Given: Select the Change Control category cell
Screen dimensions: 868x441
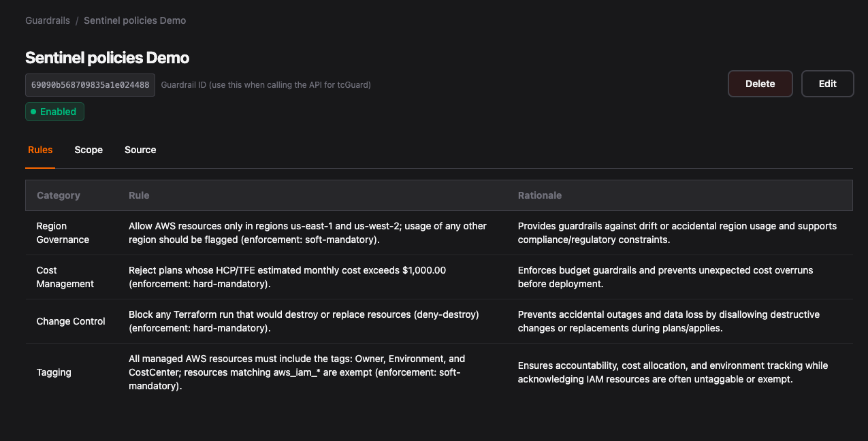Looking at the screenshot, I should [71, 321].
